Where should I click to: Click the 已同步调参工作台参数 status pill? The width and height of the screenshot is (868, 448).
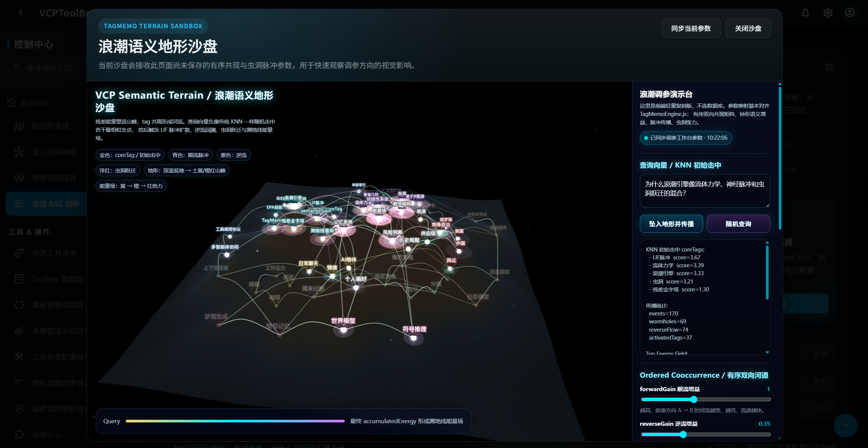pos(685,138)
